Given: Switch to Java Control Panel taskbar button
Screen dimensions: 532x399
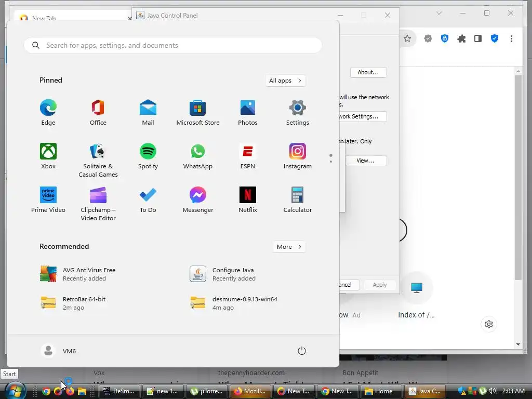Looking at the screenshot, I should click(425, 391).
